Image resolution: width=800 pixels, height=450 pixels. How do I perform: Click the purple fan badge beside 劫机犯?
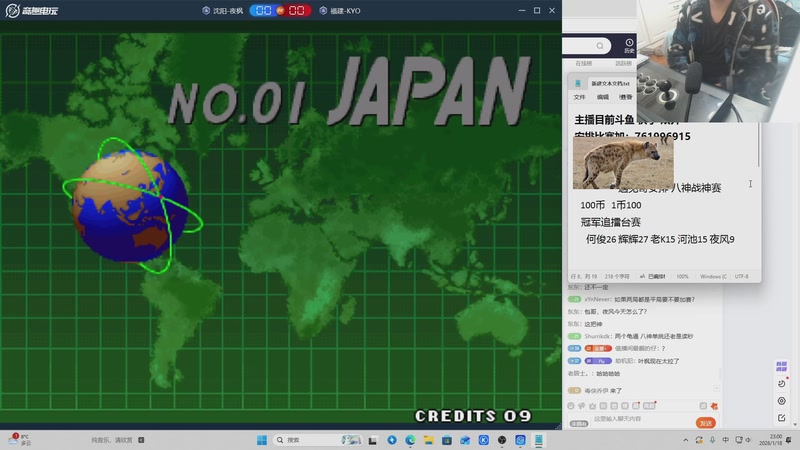(x=598, y=361)
